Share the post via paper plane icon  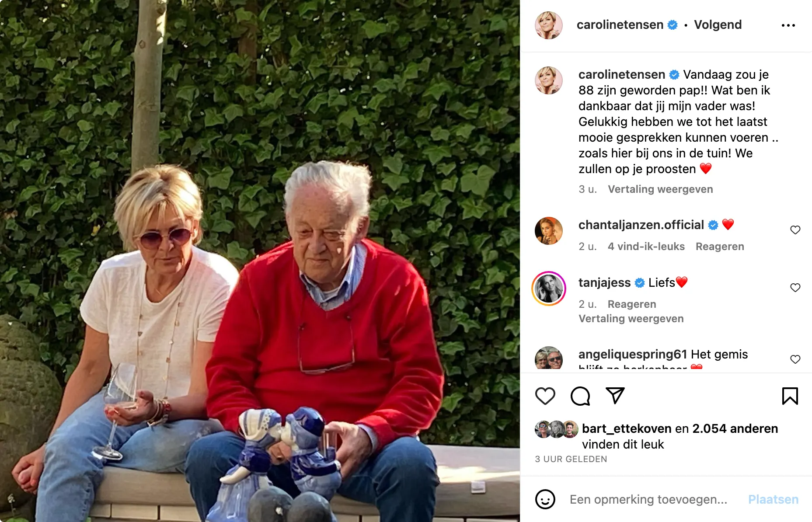pyautogui.click(x=615, y=396)
